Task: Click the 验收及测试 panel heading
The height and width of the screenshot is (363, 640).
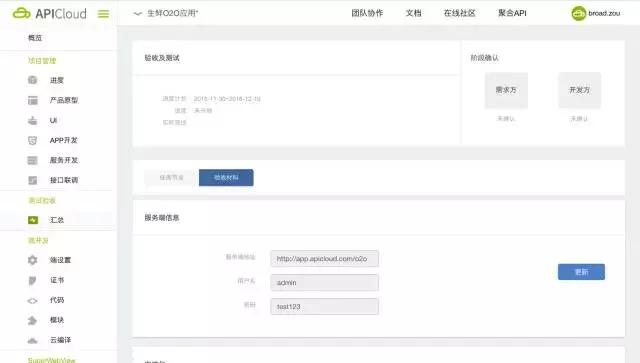Action: [162, 58]
